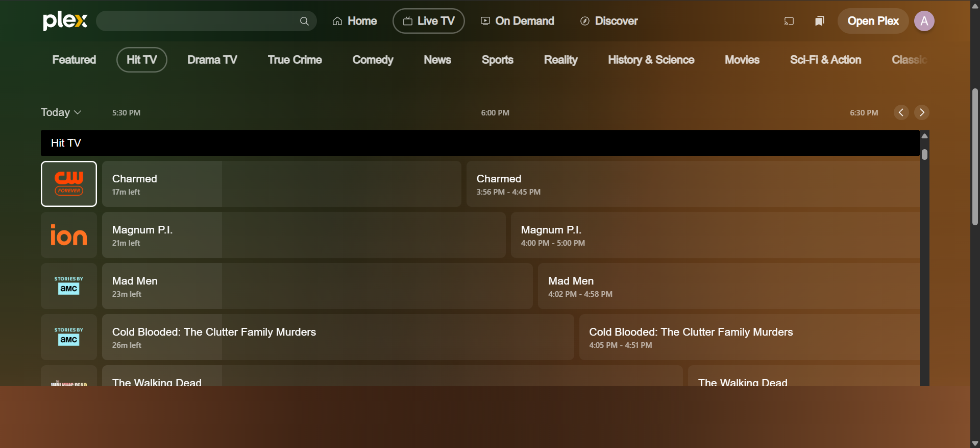Open the cast to device icon

coord(789,21)
